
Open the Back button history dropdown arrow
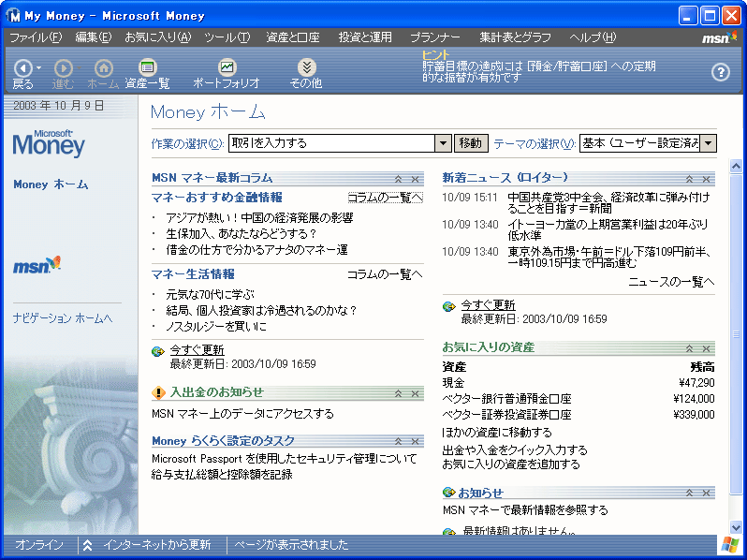pos(38,68)
